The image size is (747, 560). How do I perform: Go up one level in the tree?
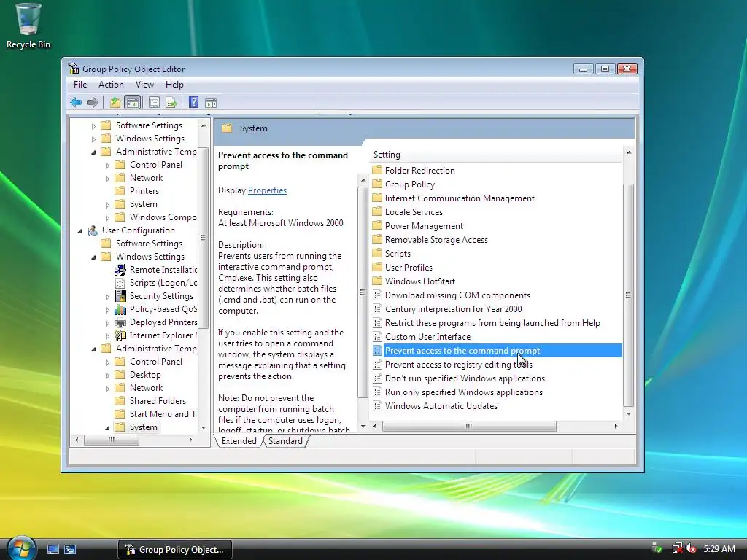115,102
